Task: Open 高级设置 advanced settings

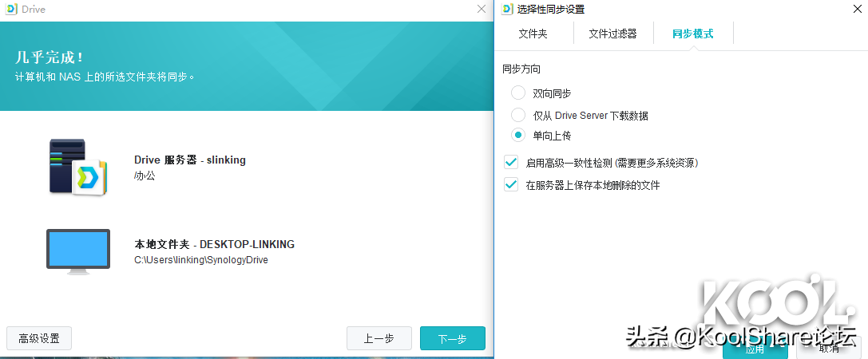Action: click(39, 338)
